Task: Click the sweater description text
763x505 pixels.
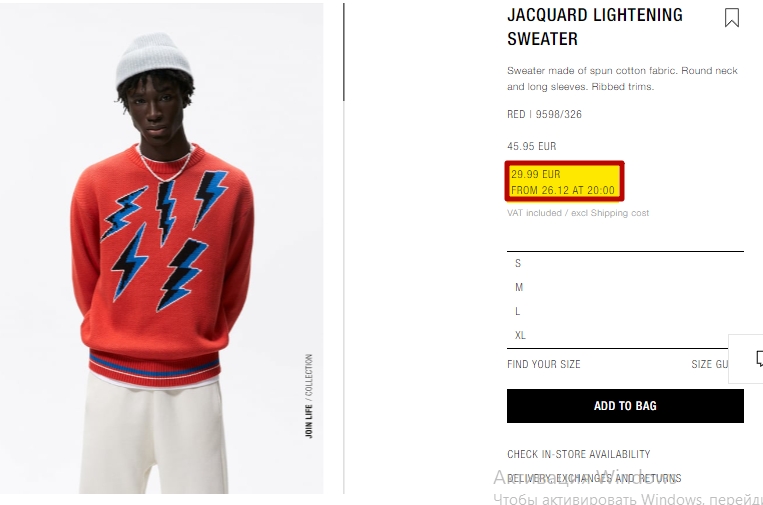Action: click(622, 78)
